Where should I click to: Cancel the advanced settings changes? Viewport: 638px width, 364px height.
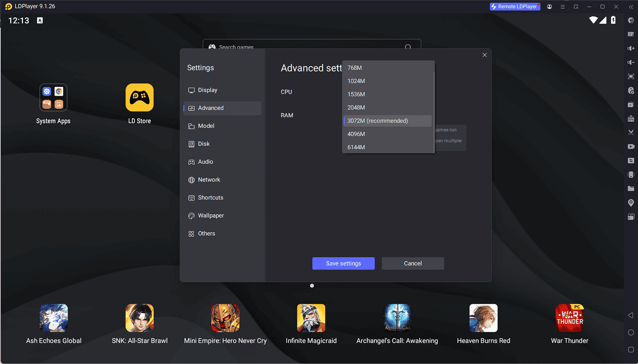pyautogui.click(x=413, y=263)
